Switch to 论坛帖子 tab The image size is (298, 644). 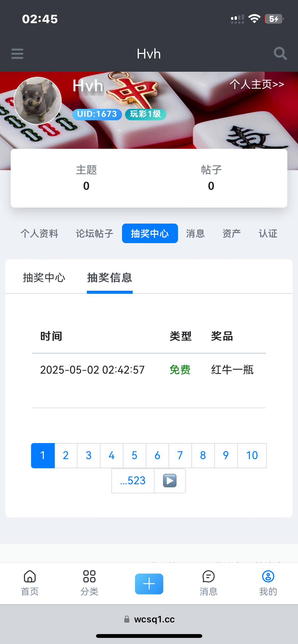(x=94, y=233)
